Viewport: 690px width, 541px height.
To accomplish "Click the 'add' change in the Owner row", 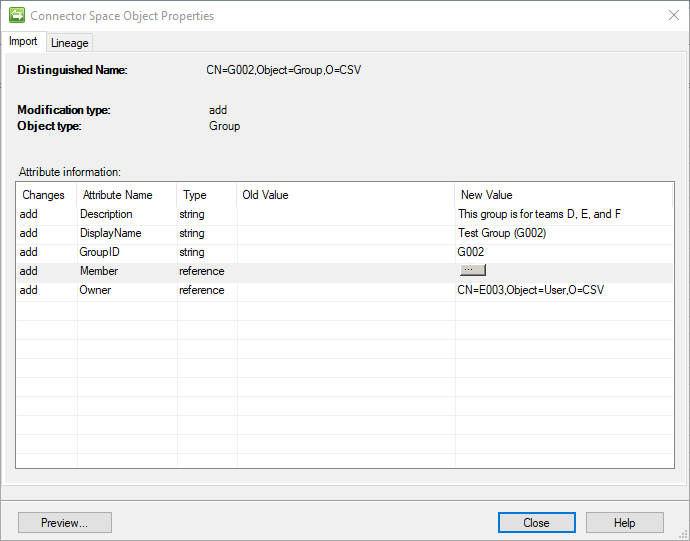I will (x=29, y=290).
